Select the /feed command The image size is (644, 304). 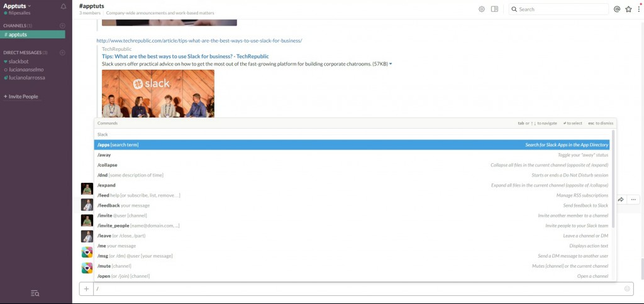pyautogui.click(x=352, y=195)
